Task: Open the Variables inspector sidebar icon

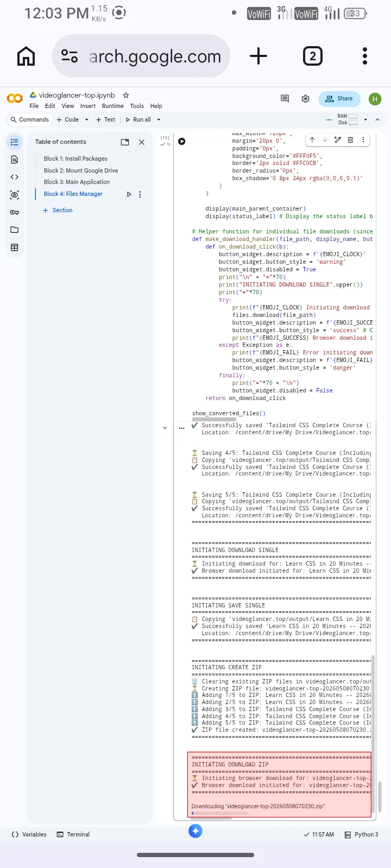Action: tap(14, 195)
